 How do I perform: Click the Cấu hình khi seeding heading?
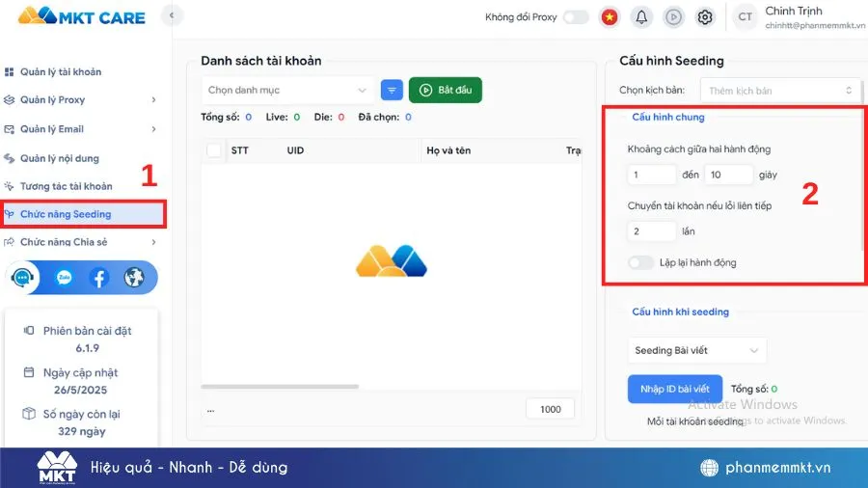point(680,312)
